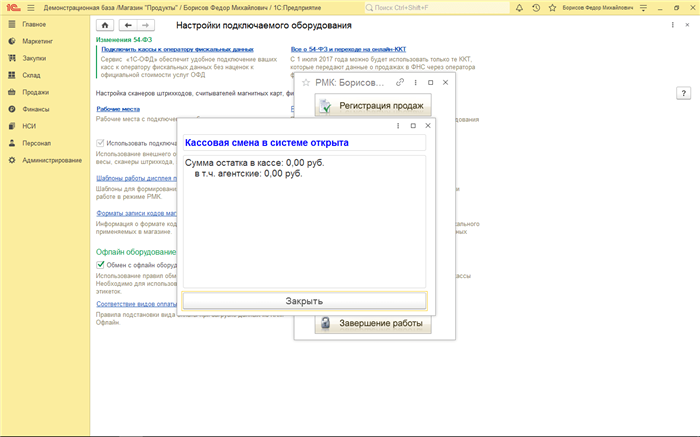Open Шаблоны работы дисплея link
Image resolution: width=700 pixels, height=437 pixels.
point(137,178)
